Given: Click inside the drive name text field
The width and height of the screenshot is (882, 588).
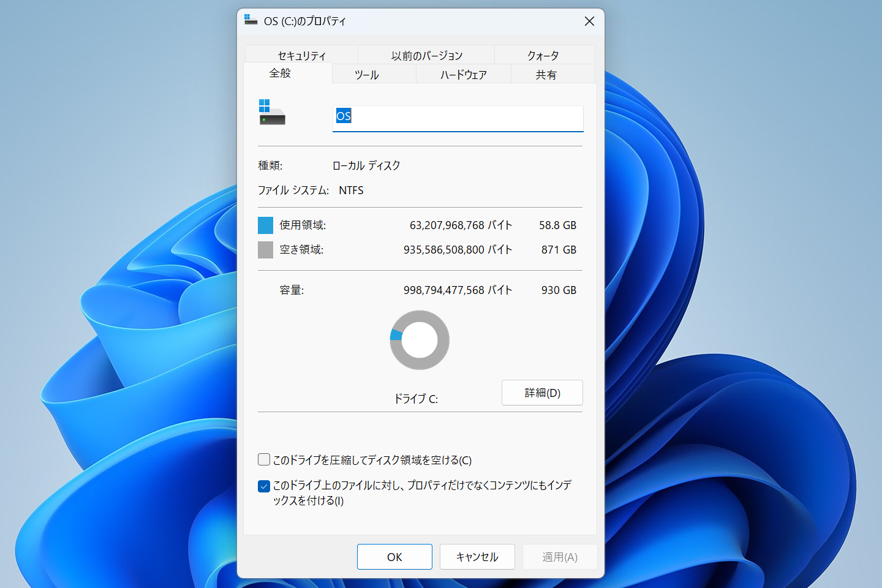Looking at the screenshot, I should tap(458, 118).
